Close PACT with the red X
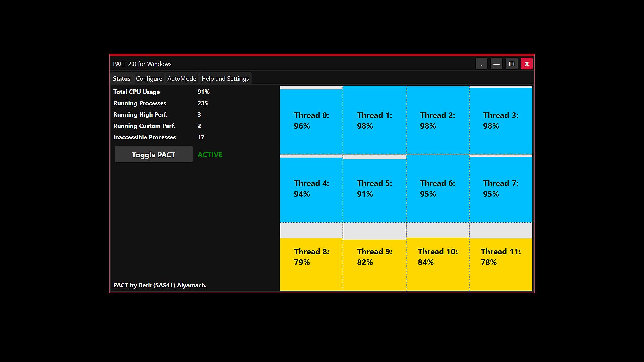The height and width of the screenshot is (362, 644). click(527, 64)
